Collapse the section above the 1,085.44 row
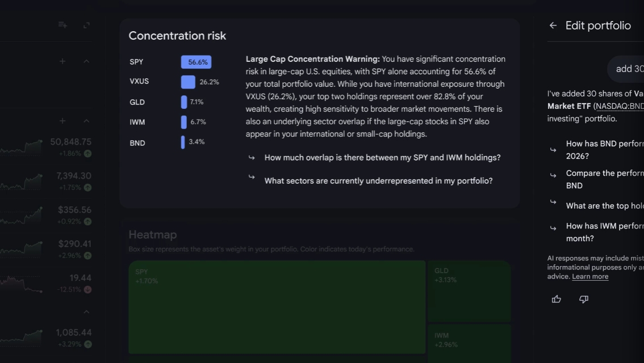Screen dimensions: 644x363 point(86,312)
